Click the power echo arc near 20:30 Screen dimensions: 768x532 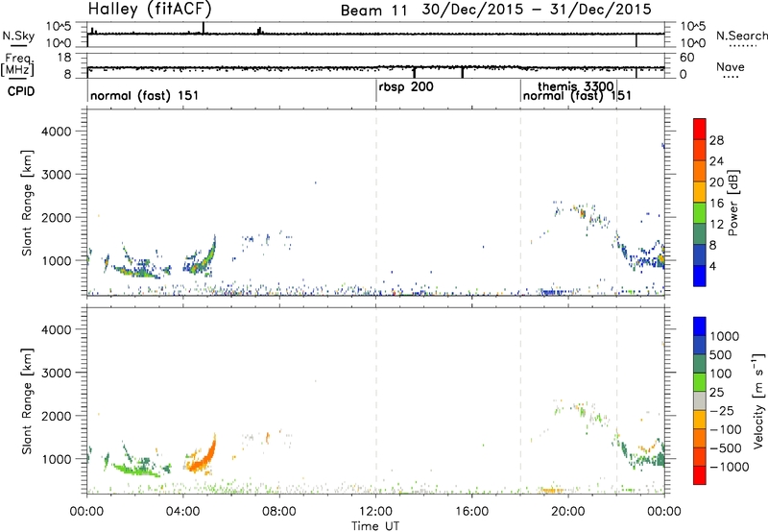[x=582, y=213]
